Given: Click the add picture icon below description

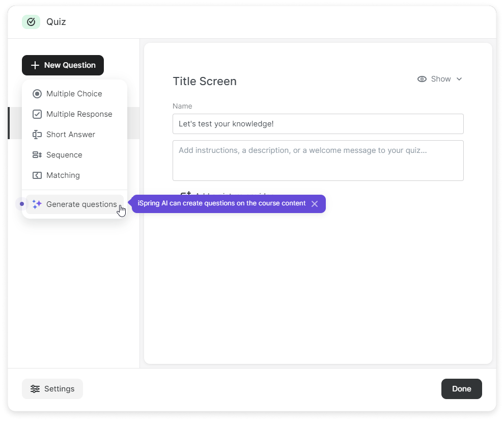Looking at the screenshot, I should [x=186, y=194].
